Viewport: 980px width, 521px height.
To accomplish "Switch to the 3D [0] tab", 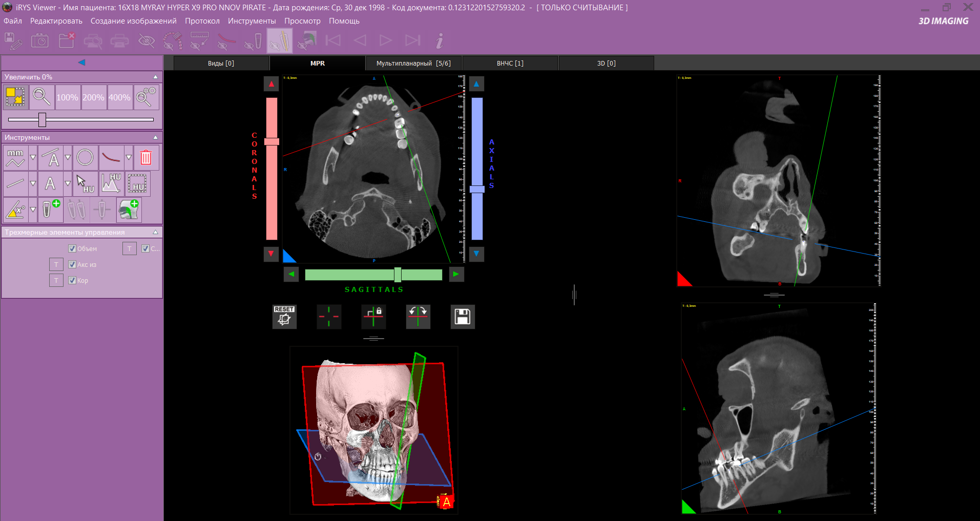I will pos(606,63).
